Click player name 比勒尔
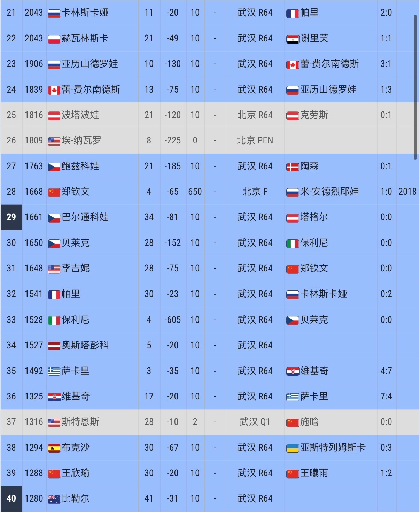Screen dimensions: 420x512 coord(76,498)
